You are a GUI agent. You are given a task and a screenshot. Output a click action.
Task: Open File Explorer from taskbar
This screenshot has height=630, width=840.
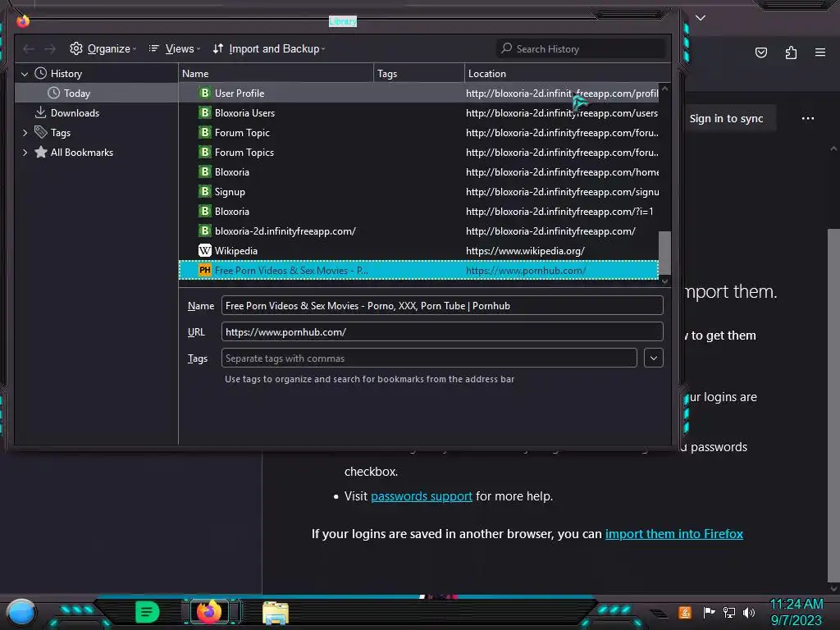(x=276, y=612)
